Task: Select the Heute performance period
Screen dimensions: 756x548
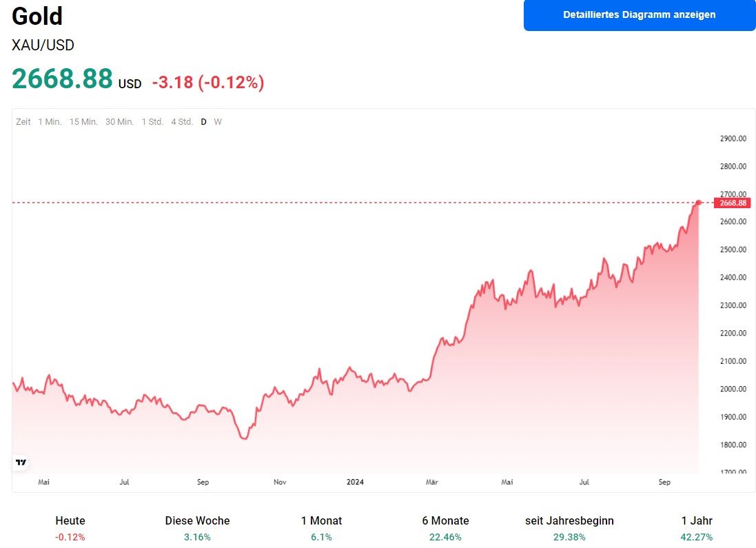Action: click(70, 528)
